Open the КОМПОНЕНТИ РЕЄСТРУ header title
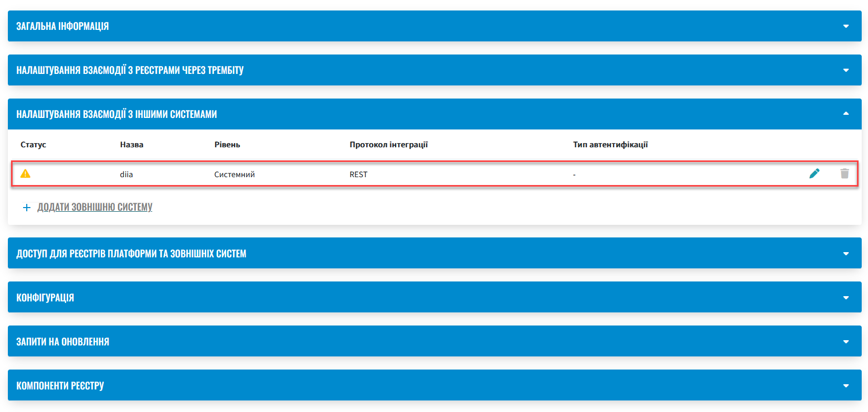 (x=60, y=386)
